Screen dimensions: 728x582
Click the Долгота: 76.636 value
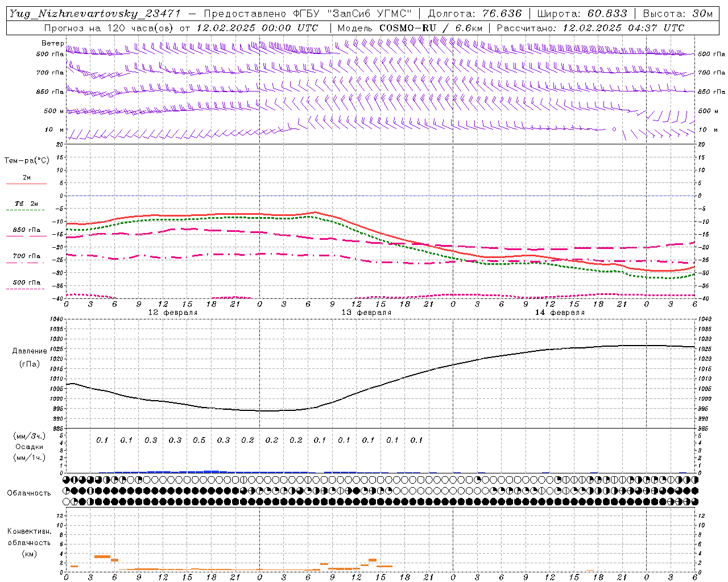tap(474, 14)
